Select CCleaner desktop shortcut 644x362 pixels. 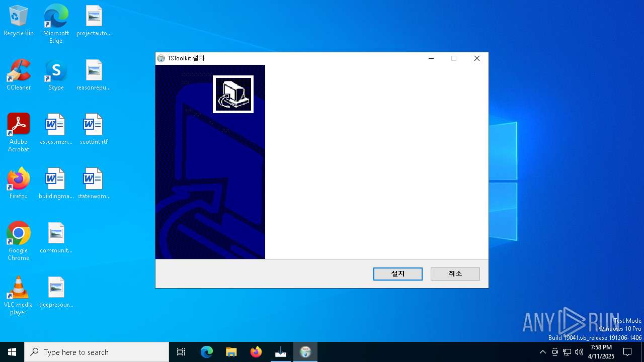pos(19,75)
